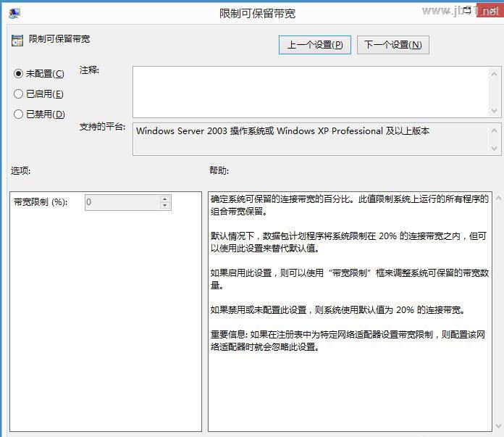Maximize the window via title bar button
The image size is (504, 437).
pyautogui.click(x=467, y=10)
